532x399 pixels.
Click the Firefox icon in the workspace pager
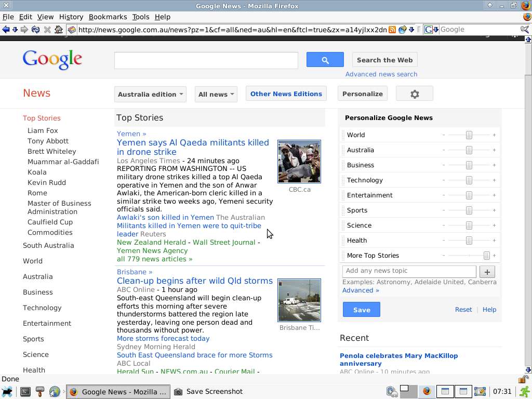point(427,391)
